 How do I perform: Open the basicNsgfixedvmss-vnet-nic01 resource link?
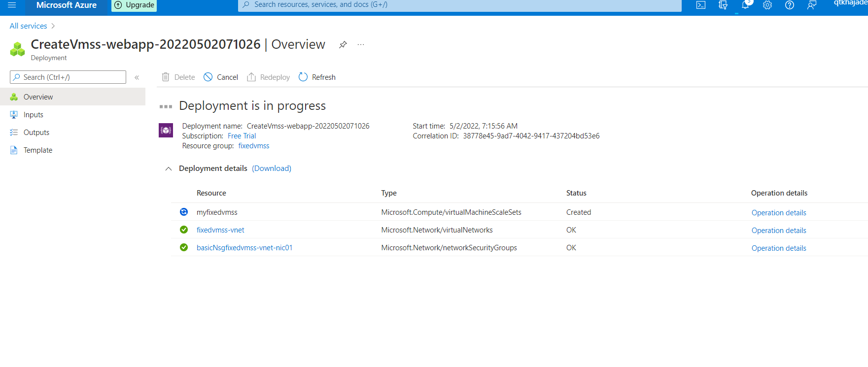(244, 248)
